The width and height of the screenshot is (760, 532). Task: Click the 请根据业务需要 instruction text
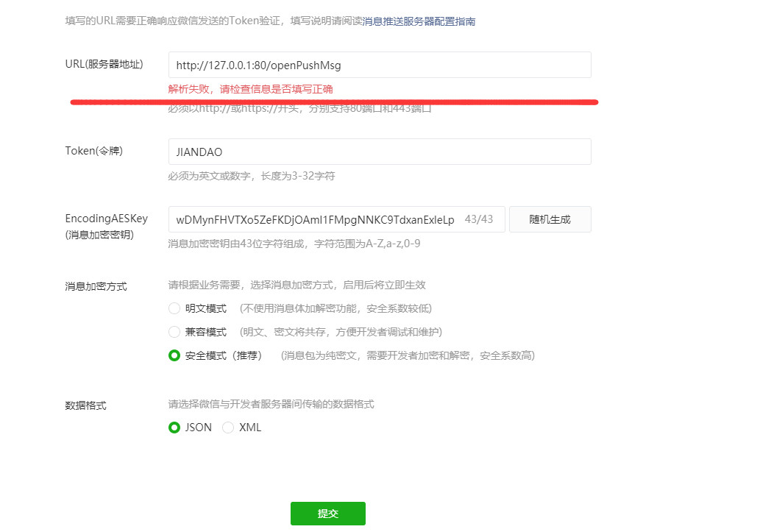tap(297, 285)
